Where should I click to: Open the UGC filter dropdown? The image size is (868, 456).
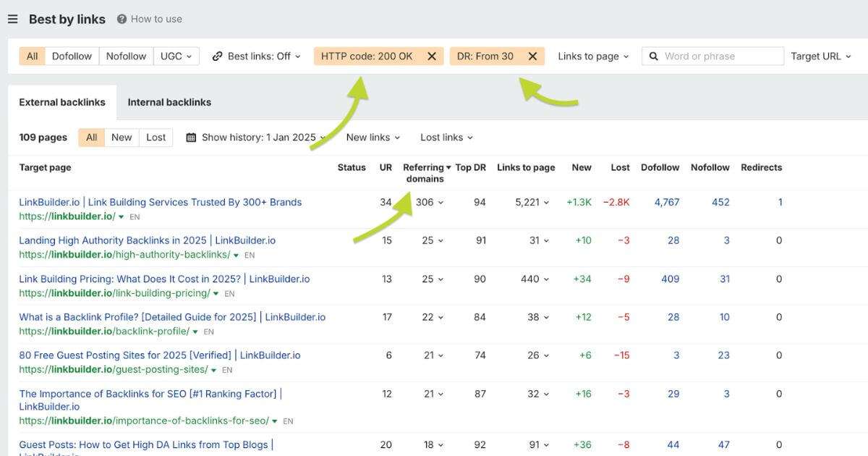(x=176, y=56)
